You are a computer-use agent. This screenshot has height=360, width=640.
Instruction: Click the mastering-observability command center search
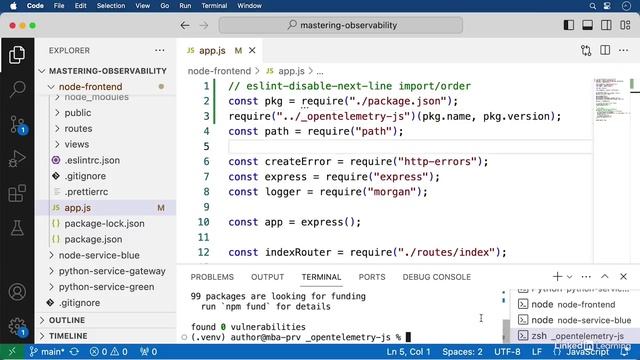click(x=341, y=25)
